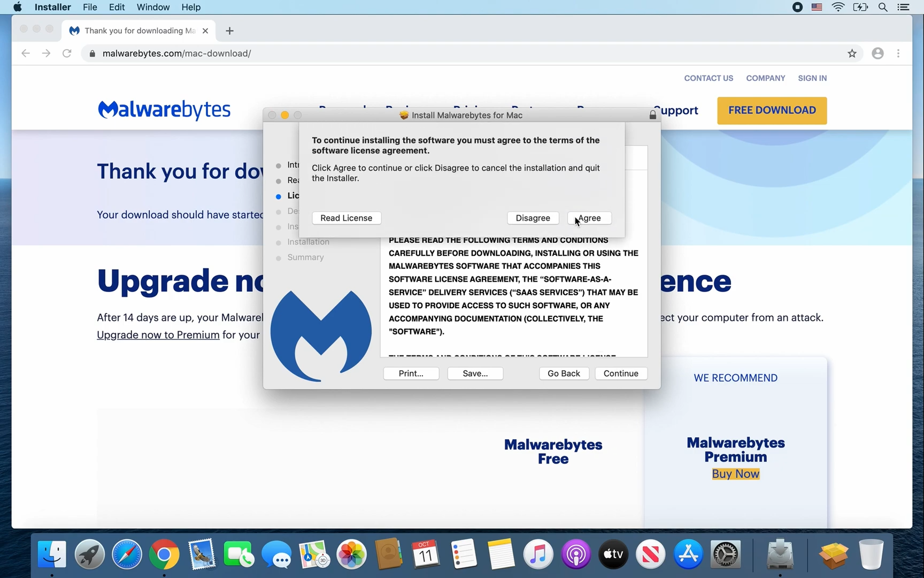This screenshot has height=578, width=924.
Task: Select the Malwarebytes download browser tab
Action: tap(138, 31)
